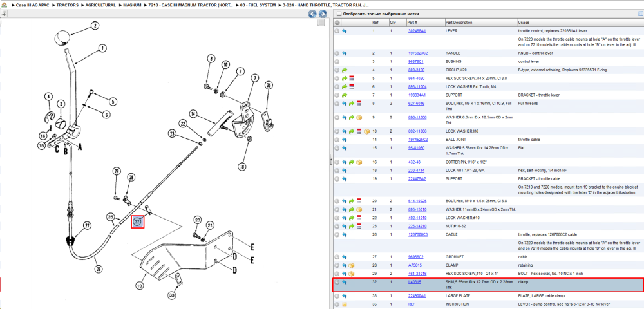Click the green arrow icon on CIRCLIP,M20 row

pos(344,70)
